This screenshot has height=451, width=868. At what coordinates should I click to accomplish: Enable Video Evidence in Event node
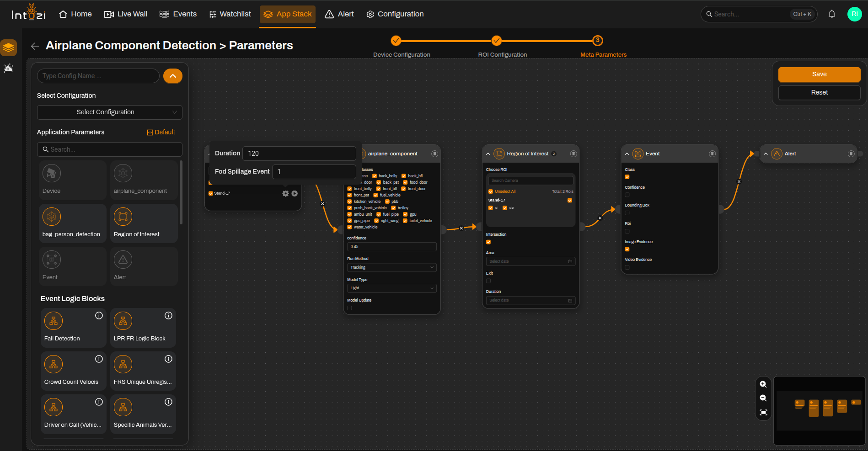pos(627,267)
